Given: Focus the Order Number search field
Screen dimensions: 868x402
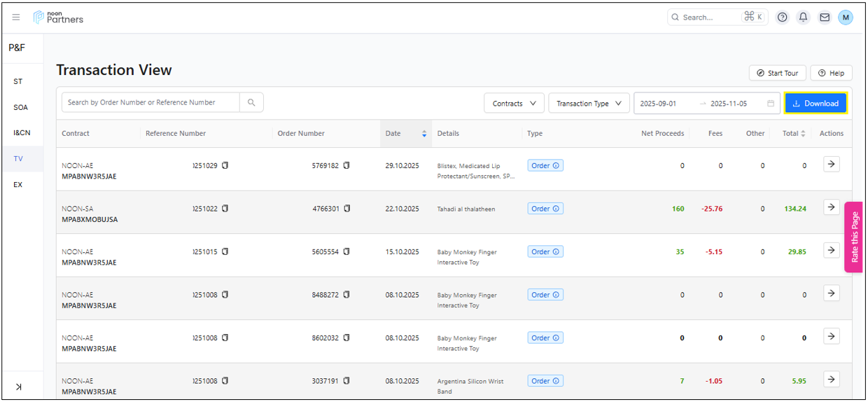Looking at the screenshot, I should tap(150, 103).
